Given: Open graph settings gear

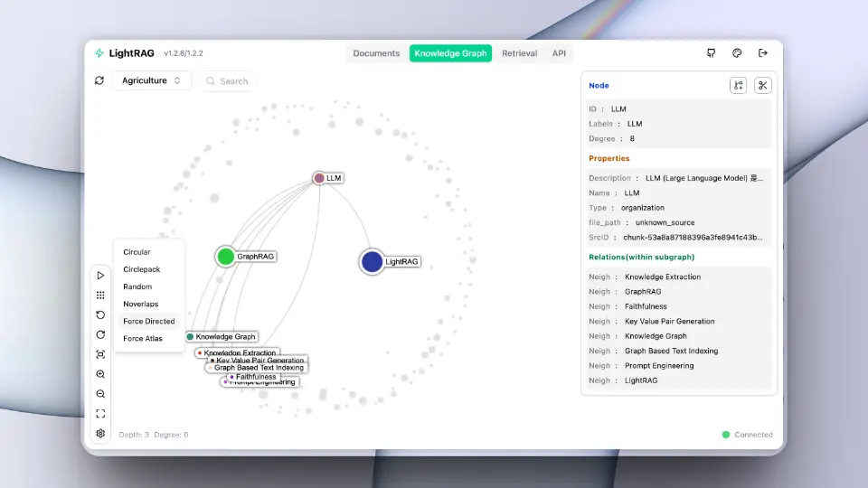Looking at the screenshot, I should pyautogui.click(x=100, y=434).
